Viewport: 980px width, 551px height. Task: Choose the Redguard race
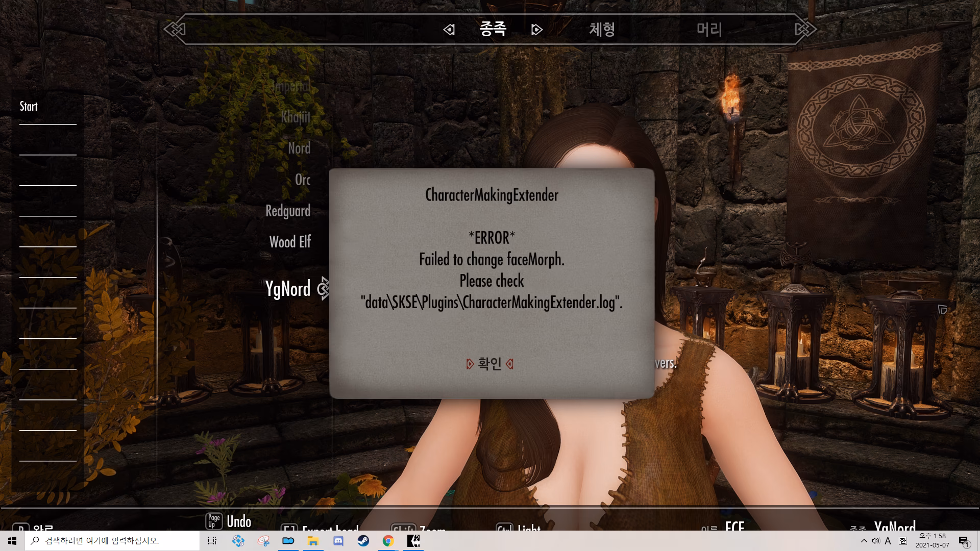point(288,211)
